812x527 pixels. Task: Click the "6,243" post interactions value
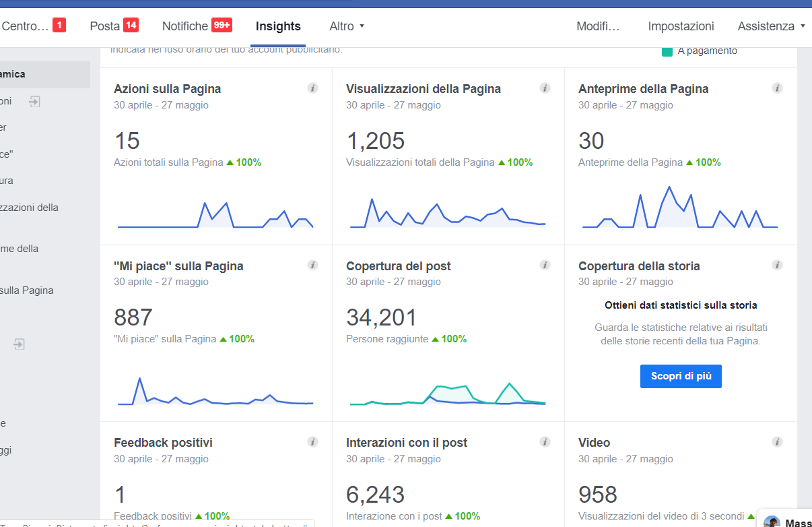[376, 495]
